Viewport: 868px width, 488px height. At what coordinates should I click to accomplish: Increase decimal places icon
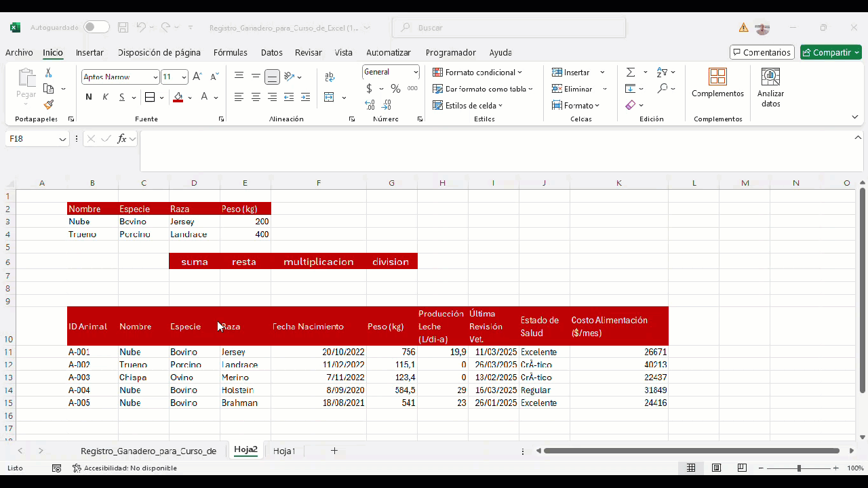pyautogui.click(x=370, y=105)
